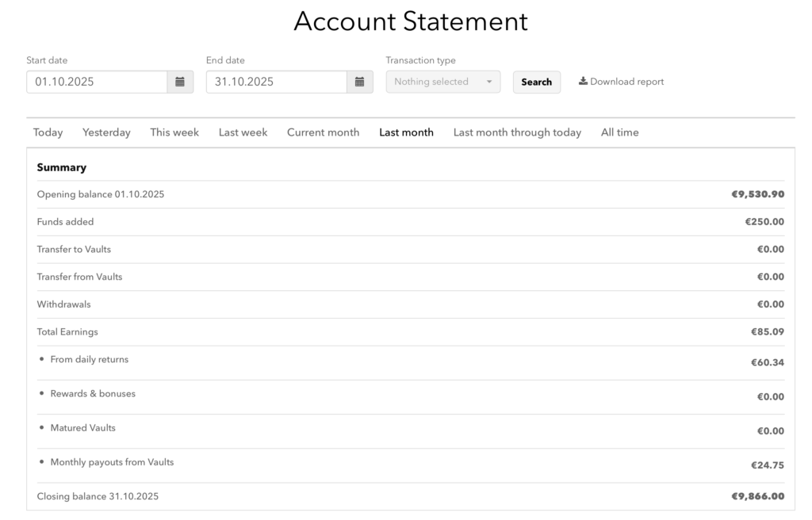
Task: Open the Start date calendar picker icon
Action: (x=180, y=82)
